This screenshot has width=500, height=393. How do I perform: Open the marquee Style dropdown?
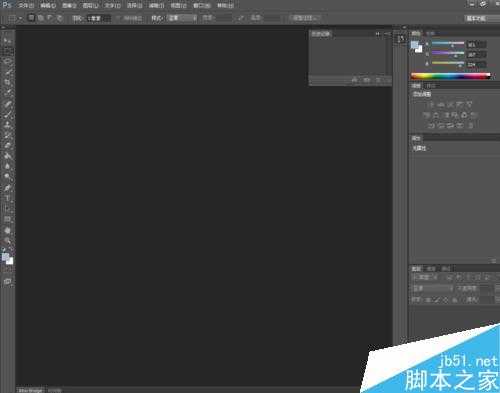pyautogui.click(x=182, y=18)
